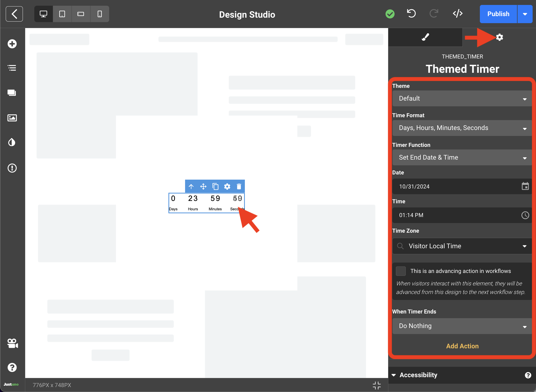Open the Time Format dropdown
This screenshot has height=392, width=536.
tap(462, 128)
